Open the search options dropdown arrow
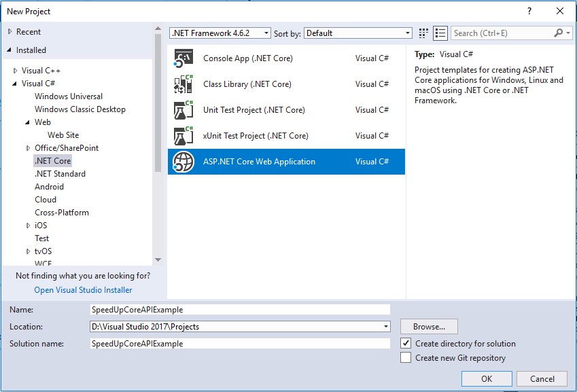 click(568, 33)
